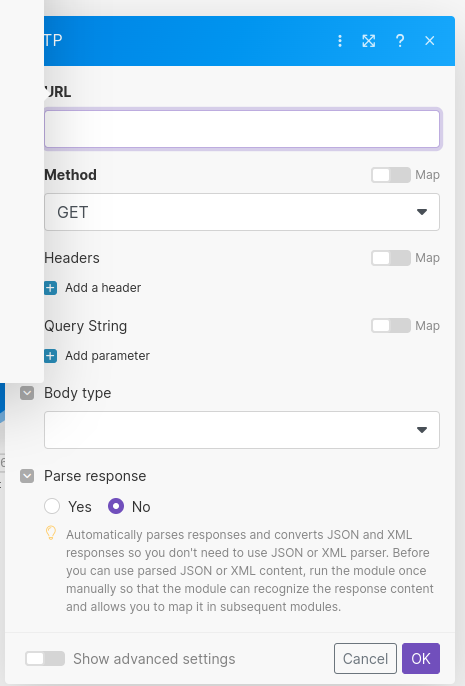
Task: Open the Body type dropdown
Action: click(242, 430)
